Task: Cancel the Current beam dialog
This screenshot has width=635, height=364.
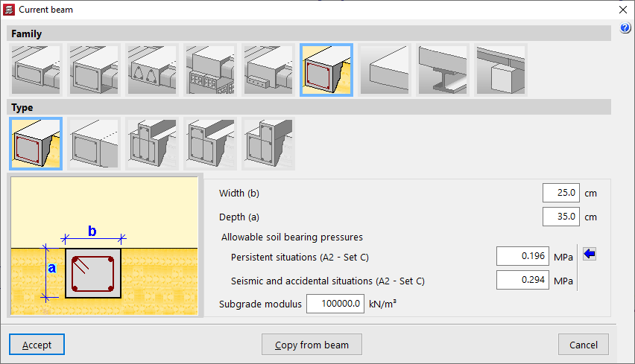Action: (583, 345)
